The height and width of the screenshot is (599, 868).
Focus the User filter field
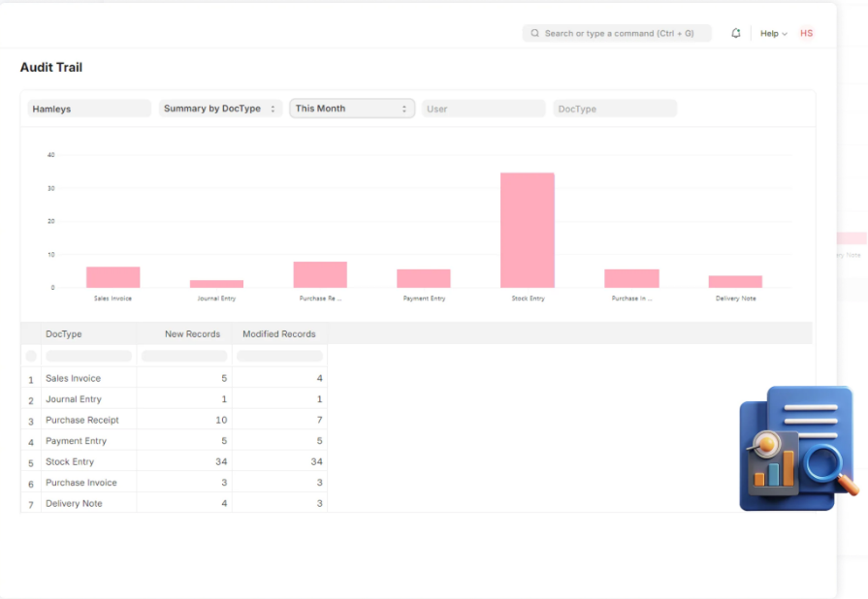[483, 109]
